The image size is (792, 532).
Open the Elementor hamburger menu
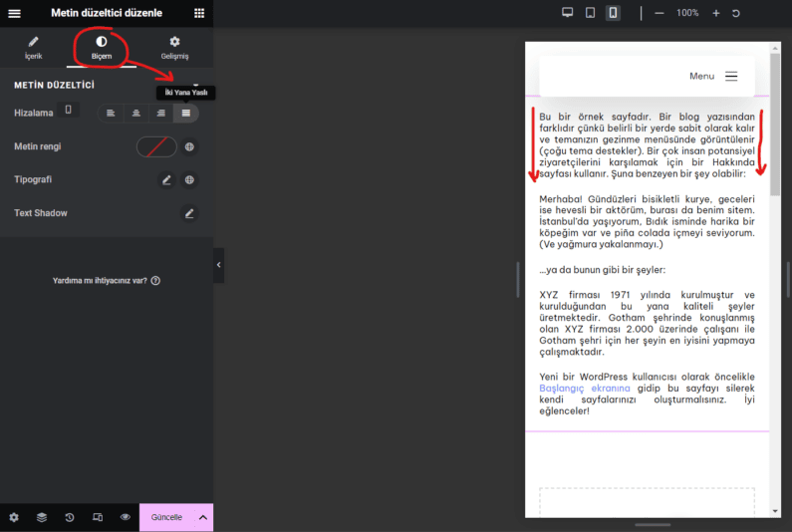pos(14,13)
